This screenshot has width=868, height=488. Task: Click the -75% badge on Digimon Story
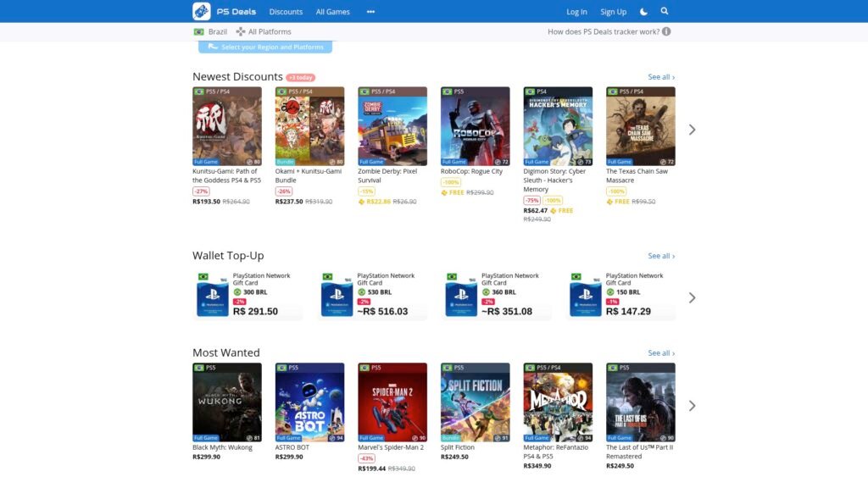tap(532, 200)
